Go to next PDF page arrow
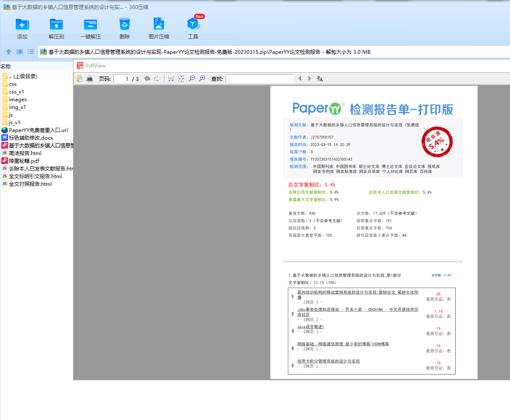 tap(157, 79)
